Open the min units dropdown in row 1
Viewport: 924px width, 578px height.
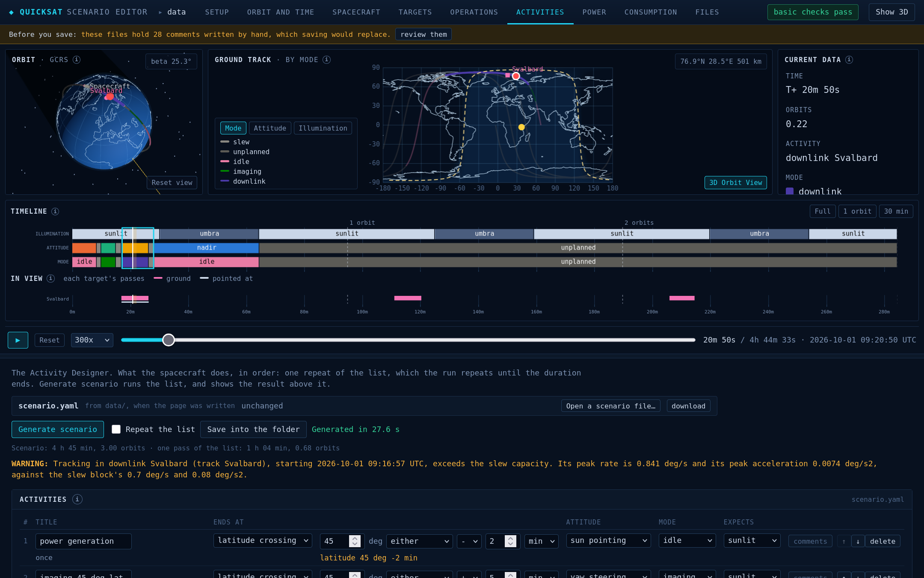click(541, 541)
